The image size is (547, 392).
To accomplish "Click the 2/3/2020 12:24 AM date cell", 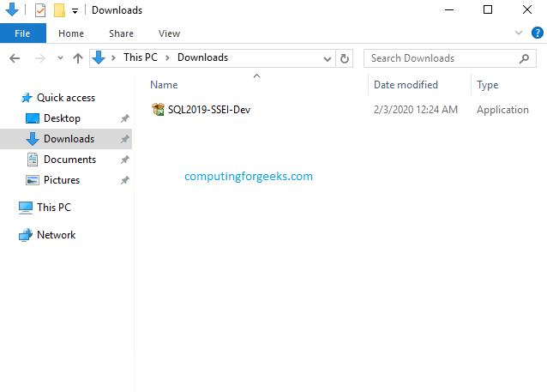I will pos(416,110).
